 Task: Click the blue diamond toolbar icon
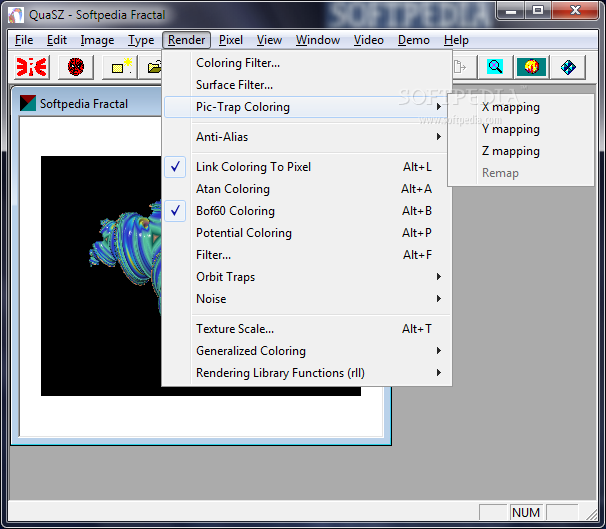click(x=568, y=67)
